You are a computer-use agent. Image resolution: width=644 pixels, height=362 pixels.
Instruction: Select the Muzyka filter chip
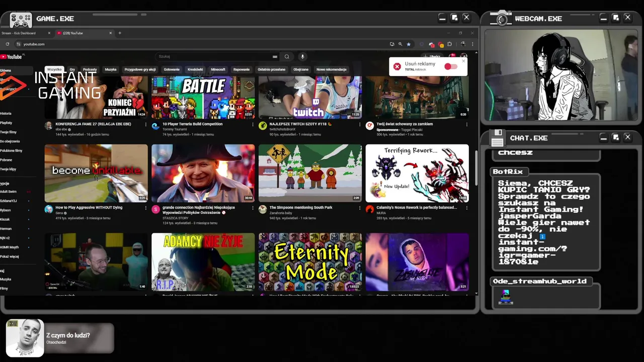click(111, 69)
